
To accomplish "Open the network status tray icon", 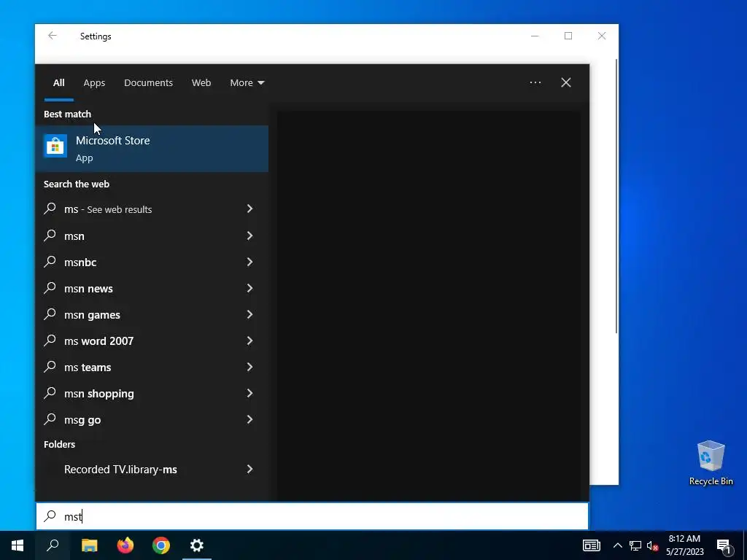I will tap(635, 545).
